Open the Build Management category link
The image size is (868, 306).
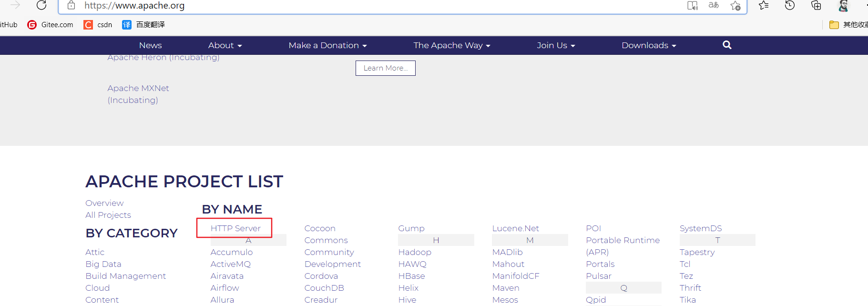click(x=126, y=276)
